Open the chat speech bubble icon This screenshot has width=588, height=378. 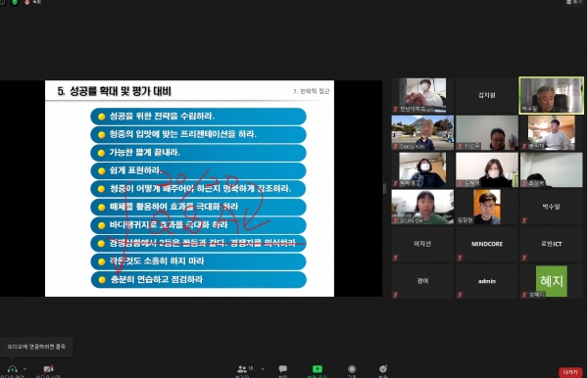click(283, 369)
